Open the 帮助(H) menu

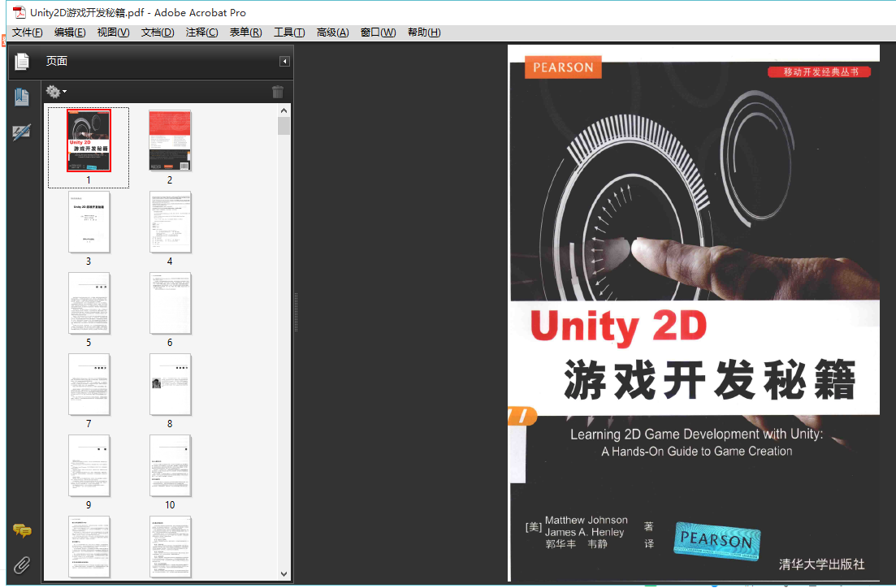click(424, 32)
